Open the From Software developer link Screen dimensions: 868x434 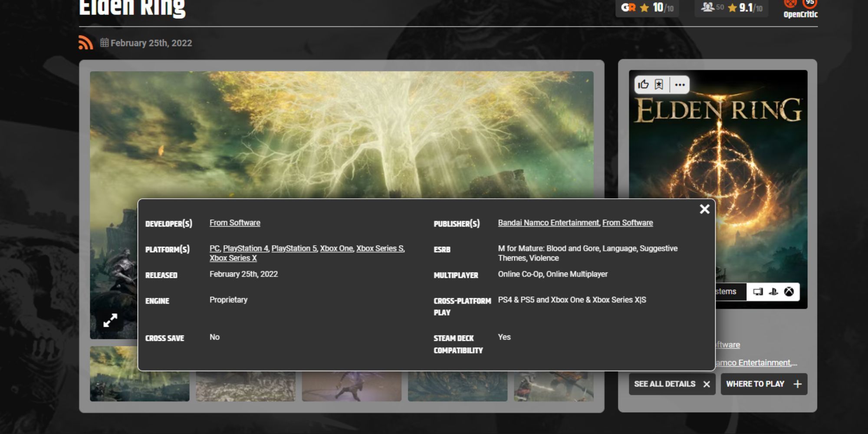pos(235,223)
